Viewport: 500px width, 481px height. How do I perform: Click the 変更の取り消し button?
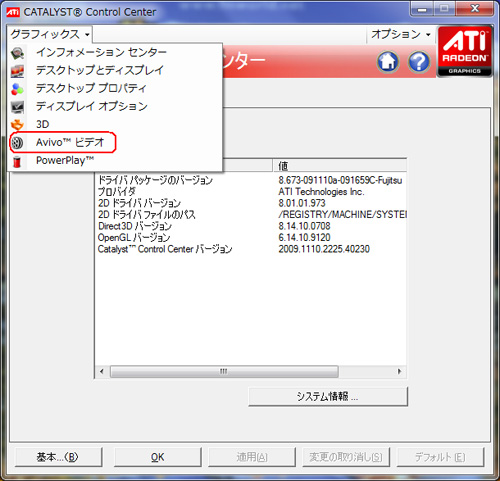tap(346, 457)
